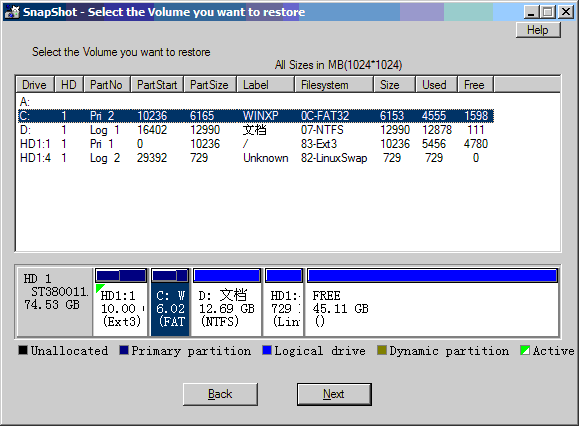
Task: Click usage bar above C: partition
Action: click(x=170, y=276)
